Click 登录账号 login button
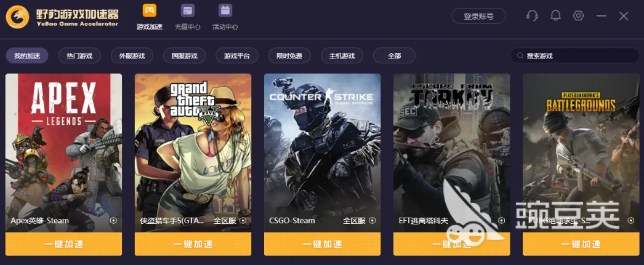The image size is (644, 265). click(479, 17)
